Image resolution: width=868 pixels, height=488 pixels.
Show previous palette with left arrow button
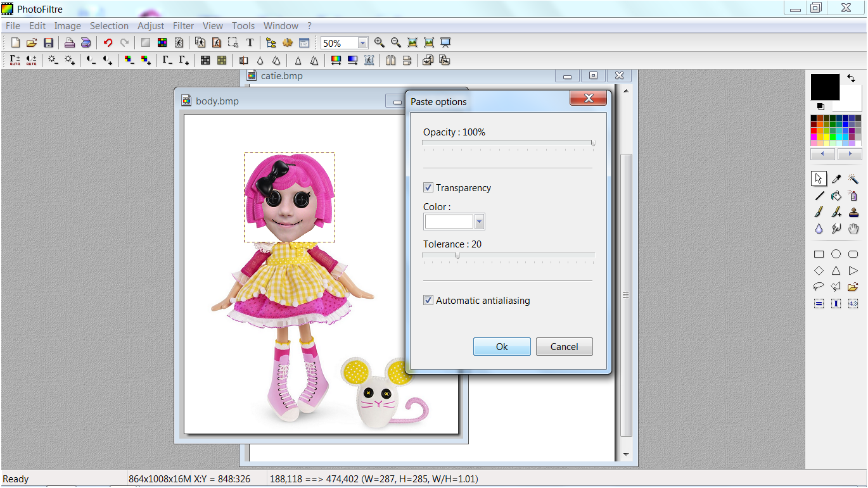(x=822, y=154)
